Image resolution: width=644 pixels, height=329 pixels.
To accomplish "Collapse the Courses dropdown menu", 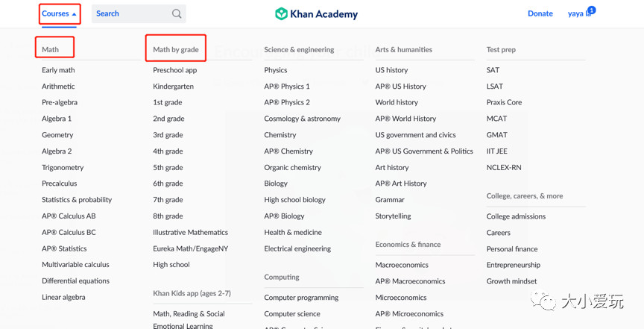I will click(59, 13).
